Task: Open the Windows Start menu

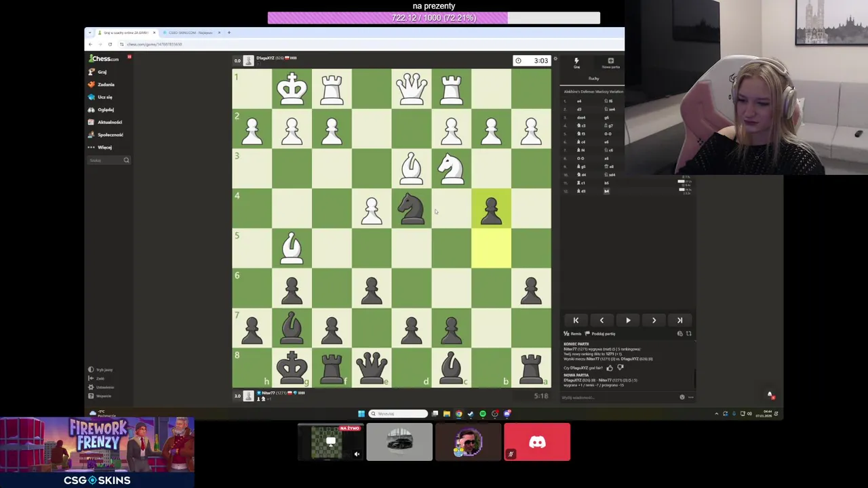Action: coord(361,413)
